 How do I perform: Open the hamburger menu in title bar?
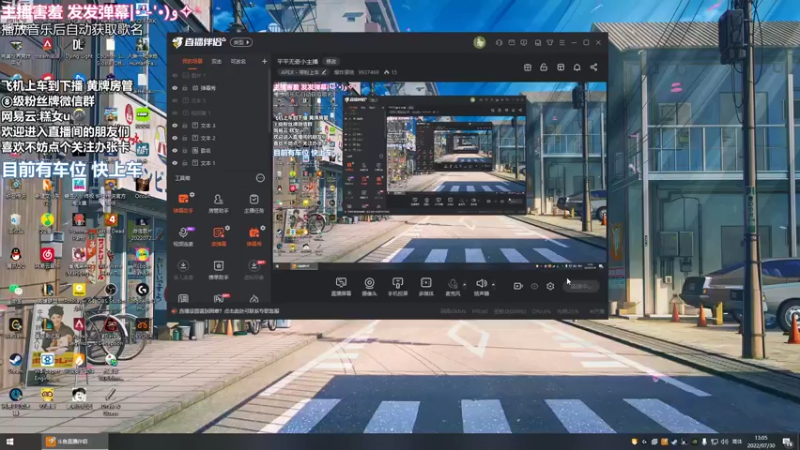562,42
